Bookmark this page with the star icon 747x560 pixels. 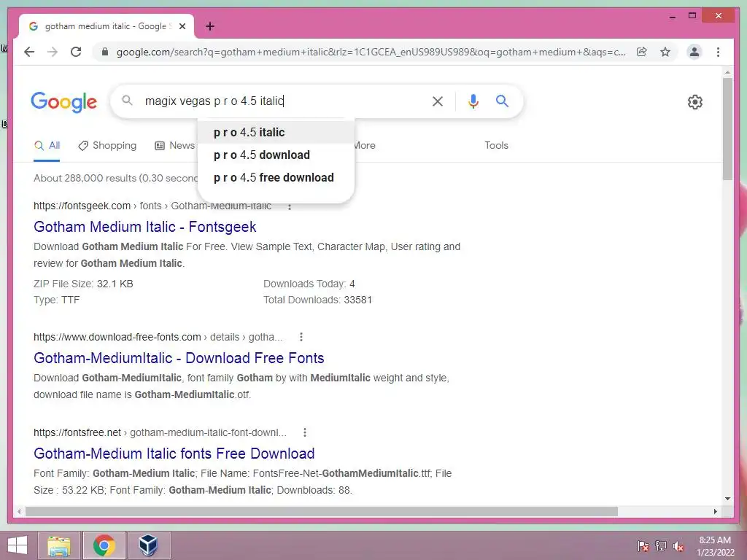(x=665, y=52)
